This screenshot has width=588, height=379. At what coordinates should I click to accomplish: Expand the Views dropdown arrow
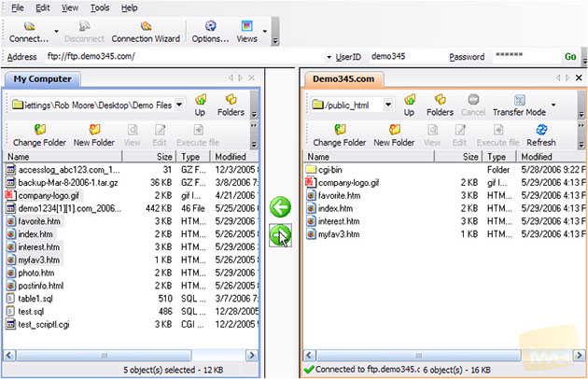click(x=264, y=32)
